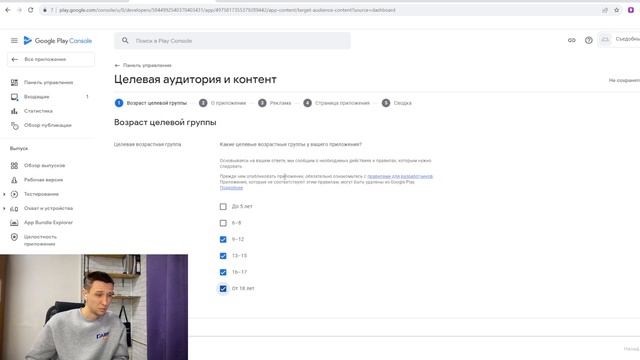Open the developer policies link
The width and height of the screenshot is (640, 360).
400,176
